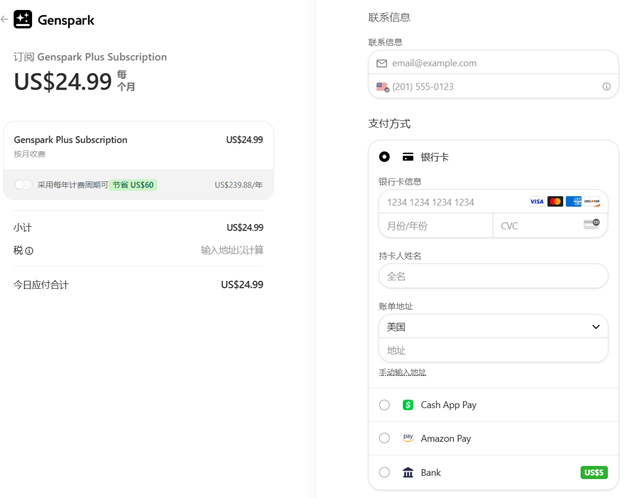Viewport: 640px width, 498px height.
Task: Click the phone field info icon
Action: [606, 87]
